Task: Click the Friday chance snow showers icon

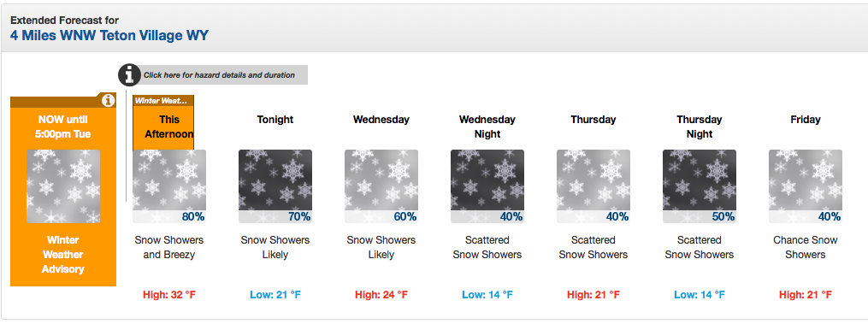Action: (x=806, y=186)
